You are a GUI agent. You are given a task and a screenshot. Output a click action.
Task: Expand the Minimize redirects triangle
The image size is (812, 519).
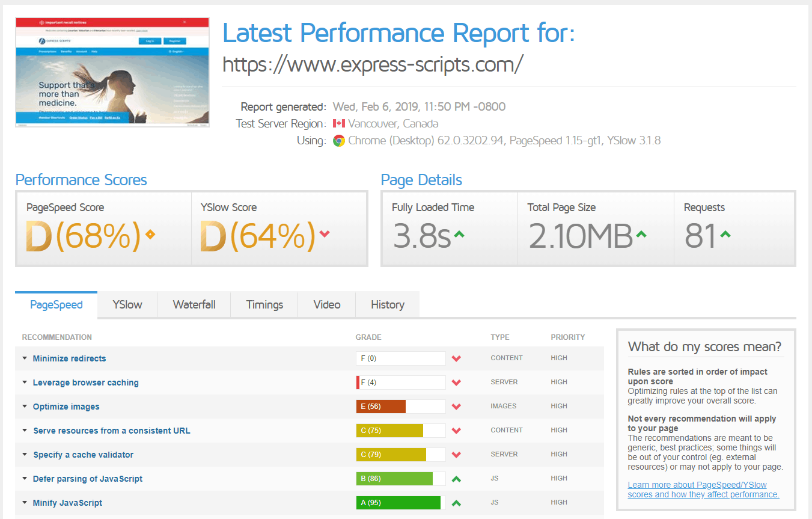pyautogui.click(x=25, y=358)
